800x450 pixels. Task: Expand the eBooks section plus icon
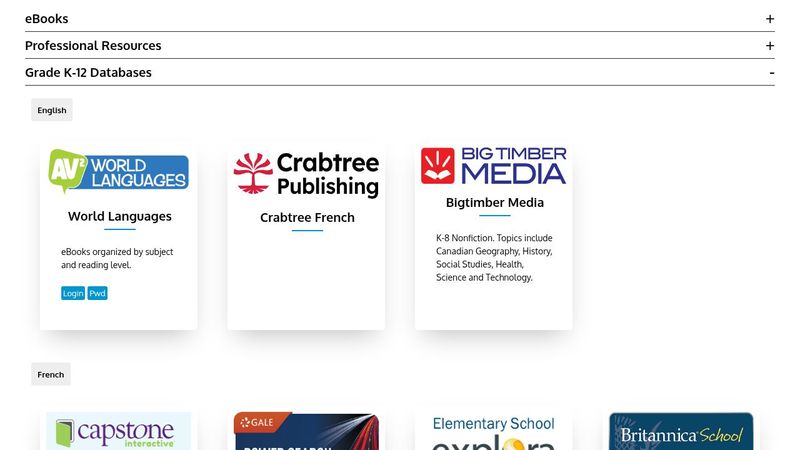[769, 19]
